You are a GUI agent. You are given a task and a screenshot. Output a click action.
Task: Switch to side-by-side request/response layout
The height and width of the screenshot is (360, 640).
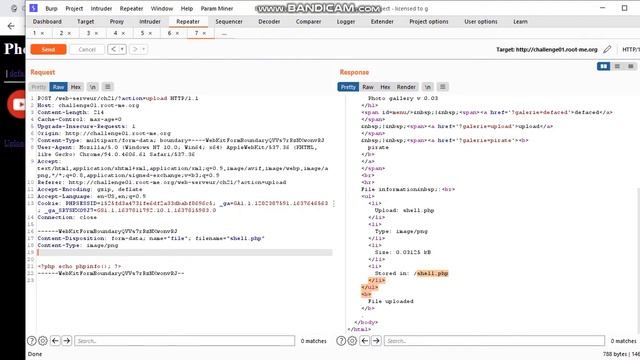click(x=603, y=66)
